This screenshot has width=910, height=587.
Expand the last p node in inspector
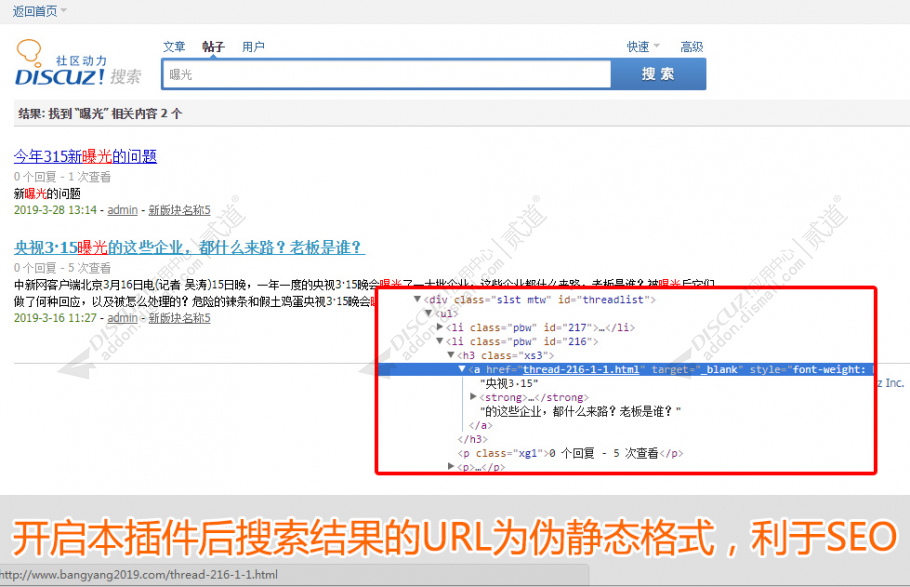point(451,466)
